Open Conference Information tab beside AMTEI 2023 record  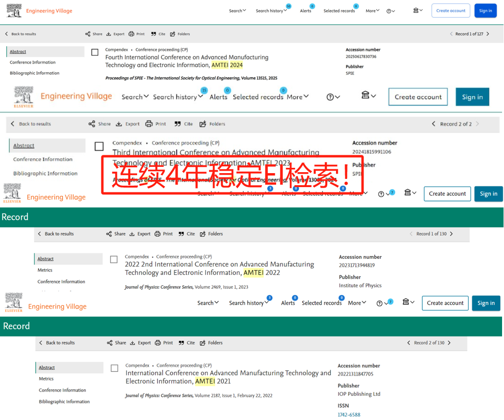[43, 159]
